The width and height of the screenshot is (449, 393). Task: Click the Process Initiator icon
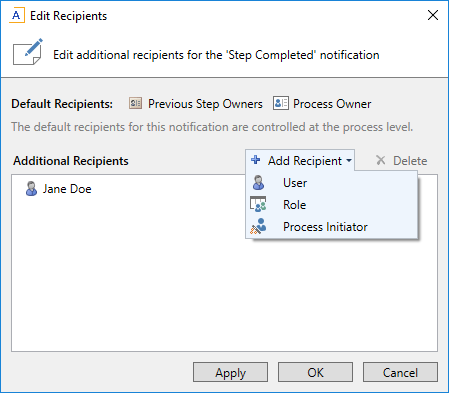pyautogui.click(x=258, y=226)
